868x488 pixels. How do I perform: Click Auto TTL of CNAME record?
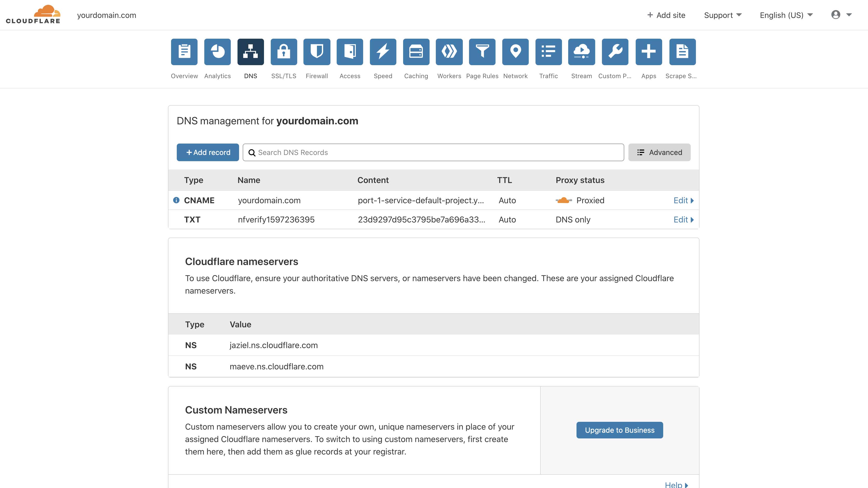click(507, 201)
